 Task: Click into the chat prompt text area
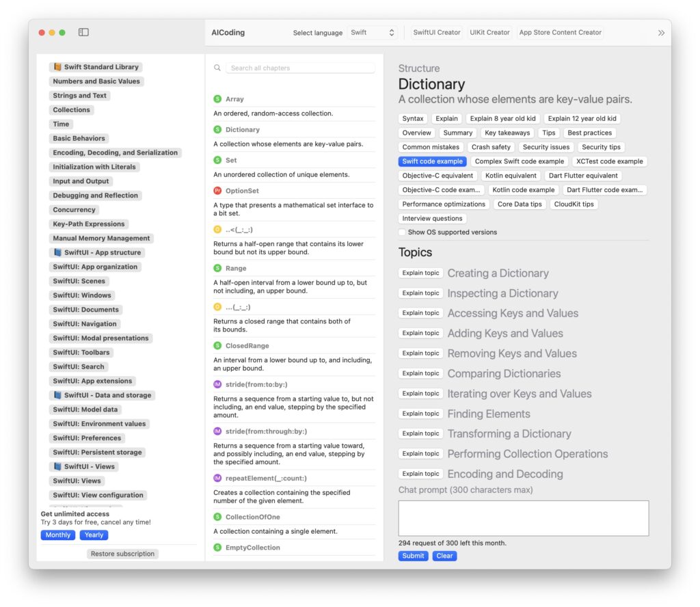click(x=523, y=518)
